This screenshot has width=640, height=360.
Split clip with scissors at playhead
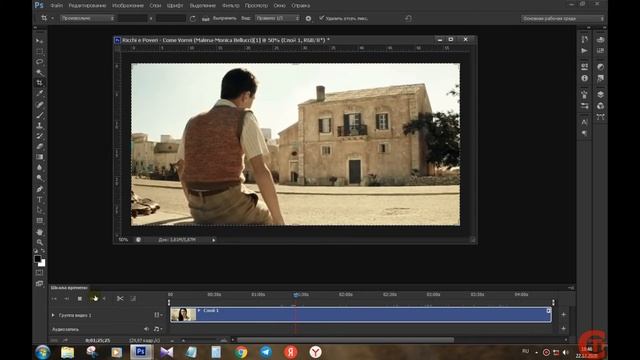click(120, 298)
